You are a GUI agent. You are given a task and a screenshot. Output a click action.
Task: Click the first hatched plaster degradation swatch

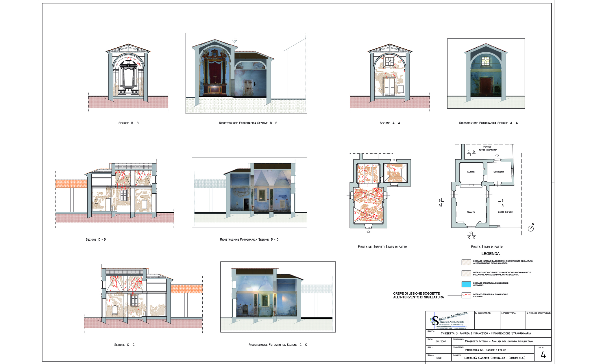[466, 262]
